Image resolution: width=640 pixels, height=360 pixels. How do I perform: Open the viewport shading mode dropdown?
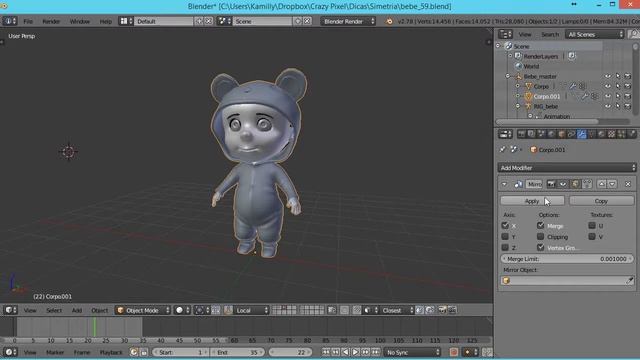tap(182, 310)
